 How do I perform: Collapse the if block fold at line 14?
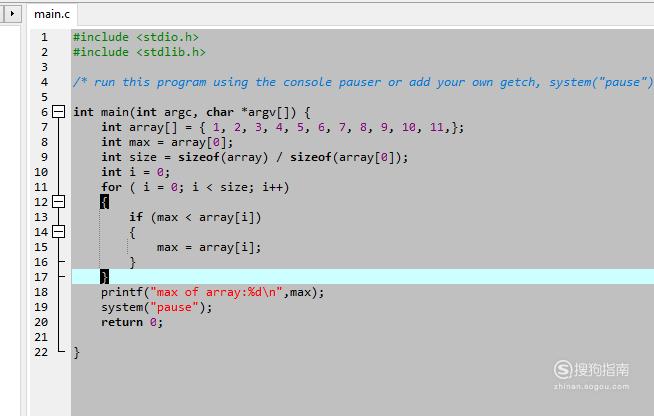tap(58, 232)
